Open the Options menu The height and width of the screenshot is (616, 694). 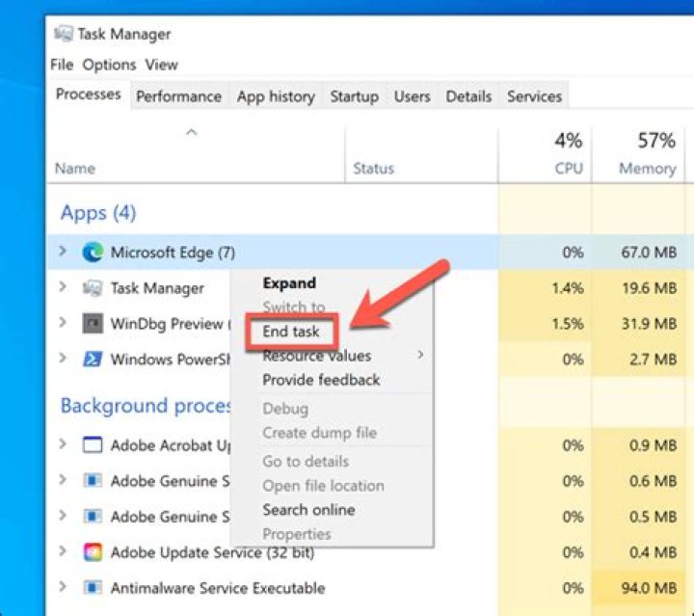[109, 65]
